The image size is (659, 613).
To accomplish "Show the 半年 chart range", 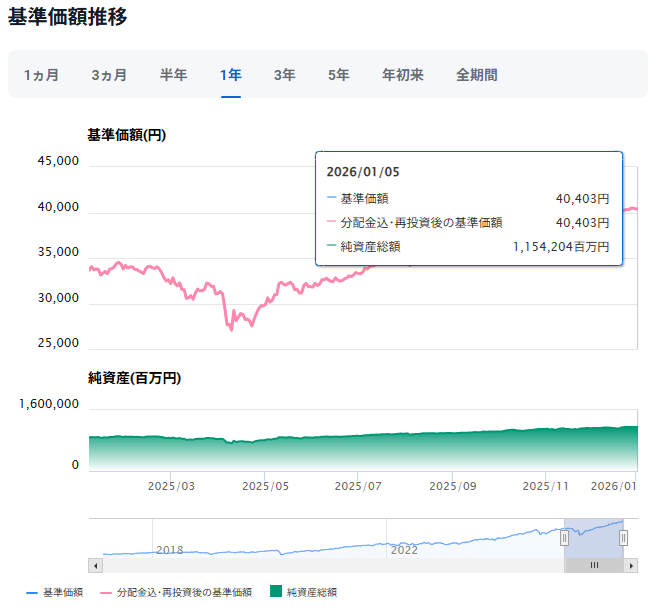I will [174, 75].
